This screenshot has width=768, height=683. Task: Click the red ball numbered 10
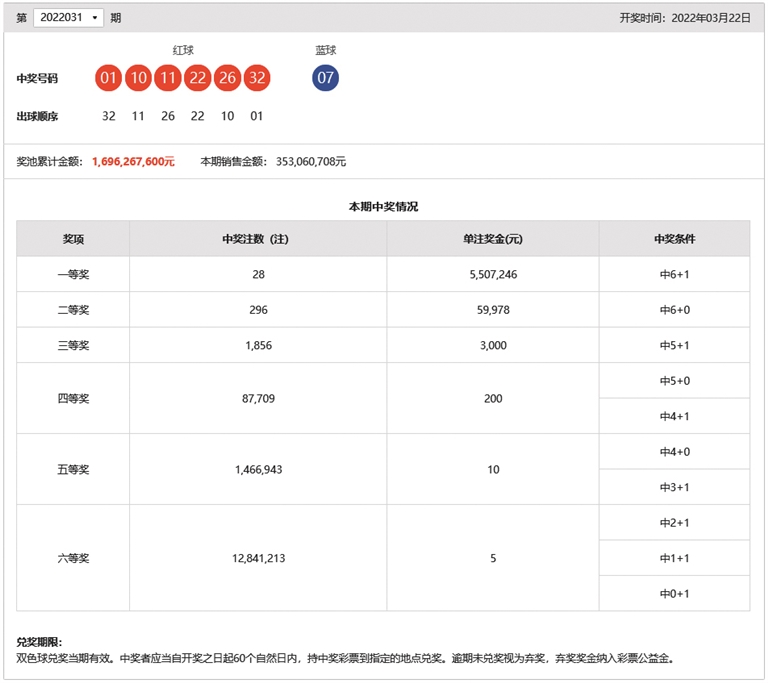(x=138, y=78)
